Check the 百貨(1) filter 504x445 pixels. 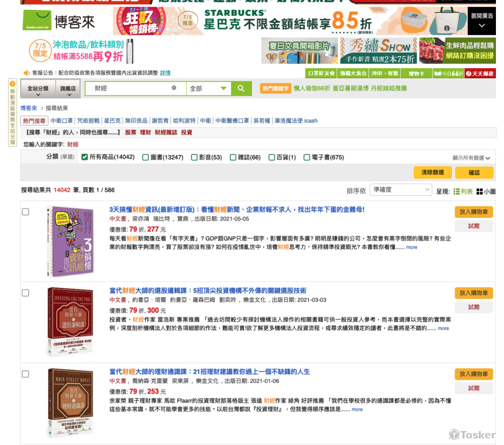[272, 157]
